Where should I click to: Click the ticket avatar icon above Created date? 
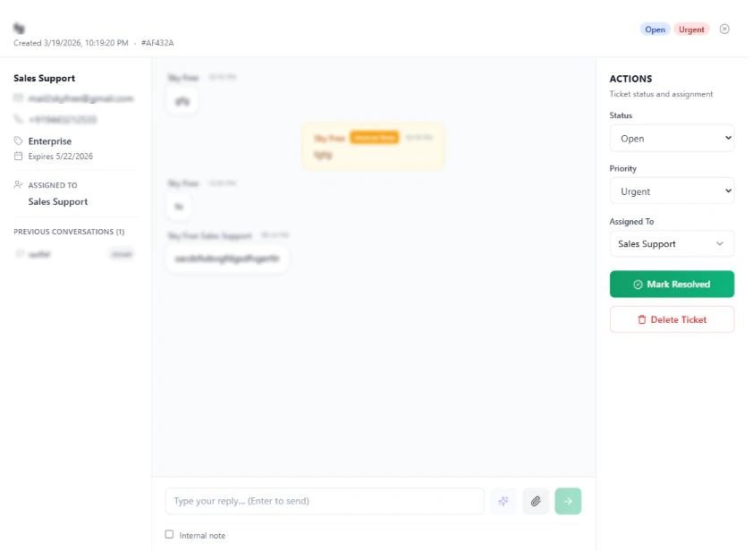(x=19, y=29)
